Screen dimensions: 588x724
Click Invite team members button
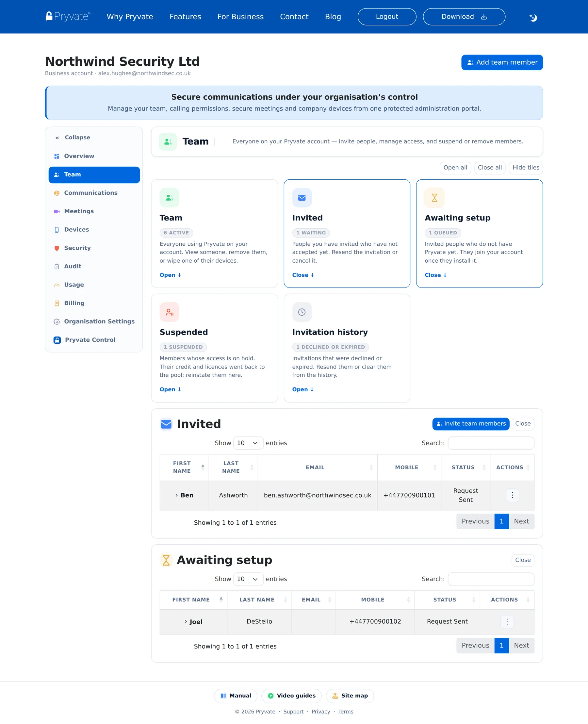[x=471, y=424]
